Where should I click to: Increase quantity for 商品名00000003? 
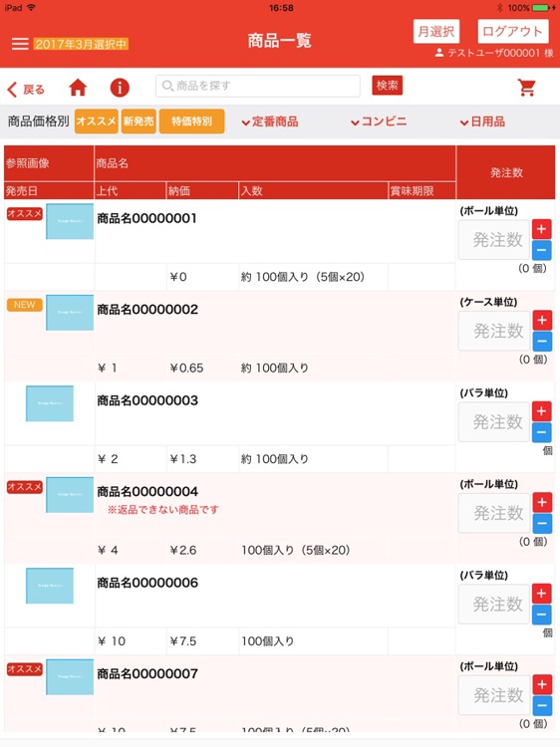[x=541, y=411]
